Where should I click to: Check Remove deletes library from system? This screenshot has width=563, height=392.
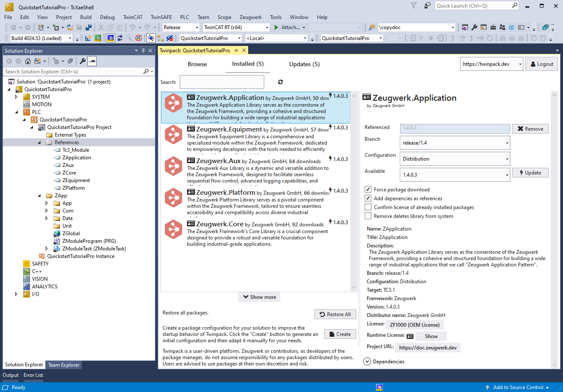click(368, 216)
